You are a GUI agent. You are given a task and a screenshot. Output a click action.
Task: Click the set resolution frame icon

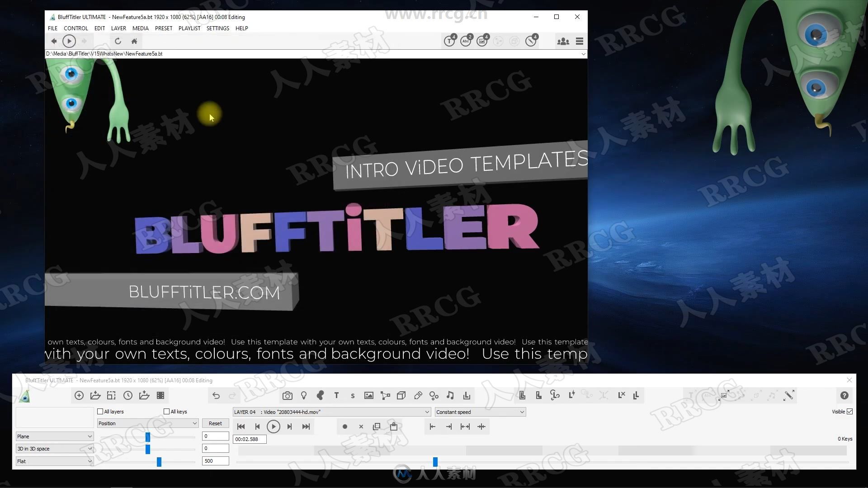[x=111, y=396]
